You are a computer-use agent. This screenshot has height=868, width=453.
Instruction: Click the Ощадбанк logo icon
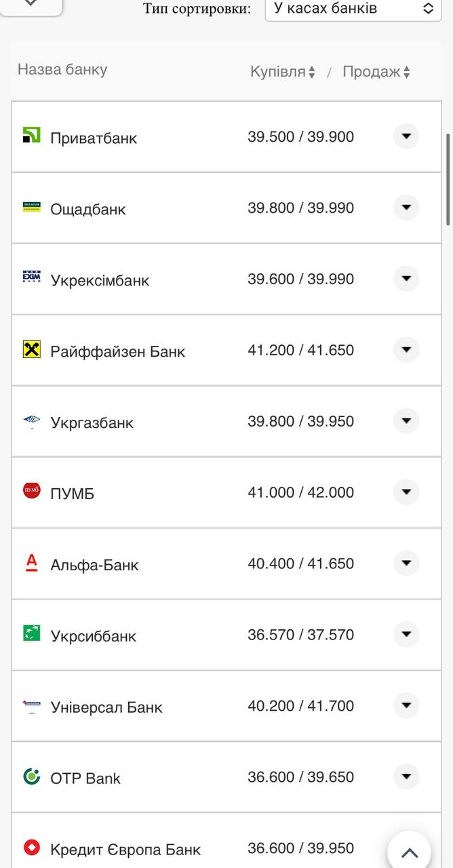[x=32, y=207]
